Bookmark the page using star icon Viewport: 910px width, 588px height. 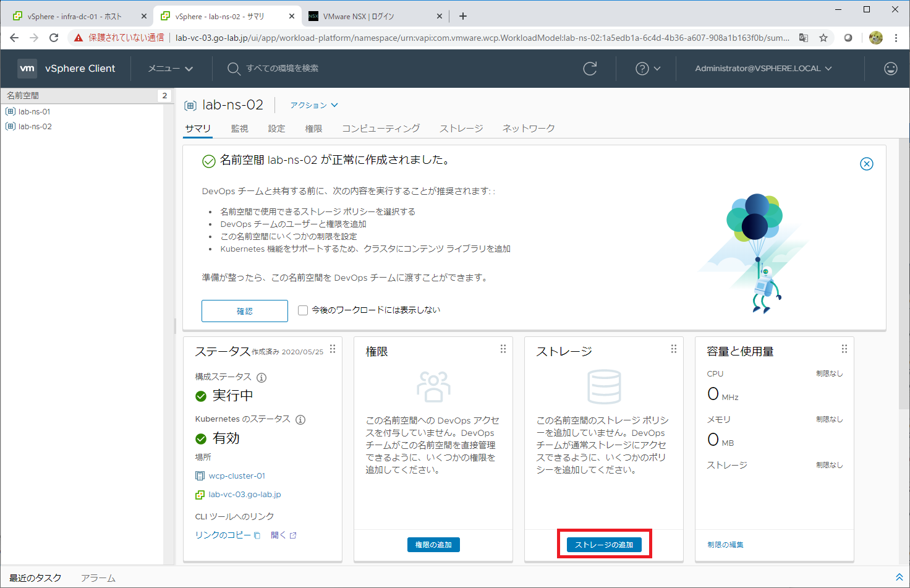coord(823,38)
